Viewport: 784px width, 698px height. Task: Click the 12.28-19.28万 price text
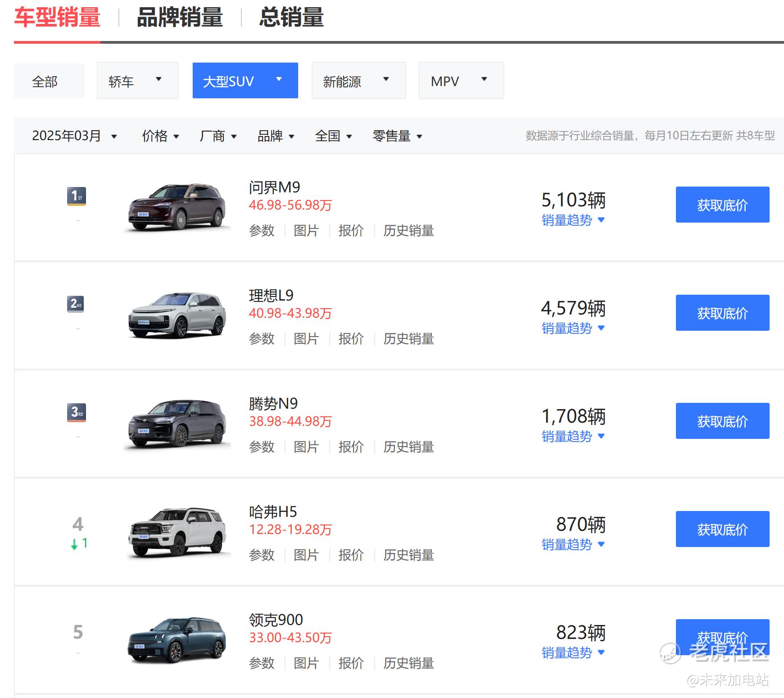point(290,529)
